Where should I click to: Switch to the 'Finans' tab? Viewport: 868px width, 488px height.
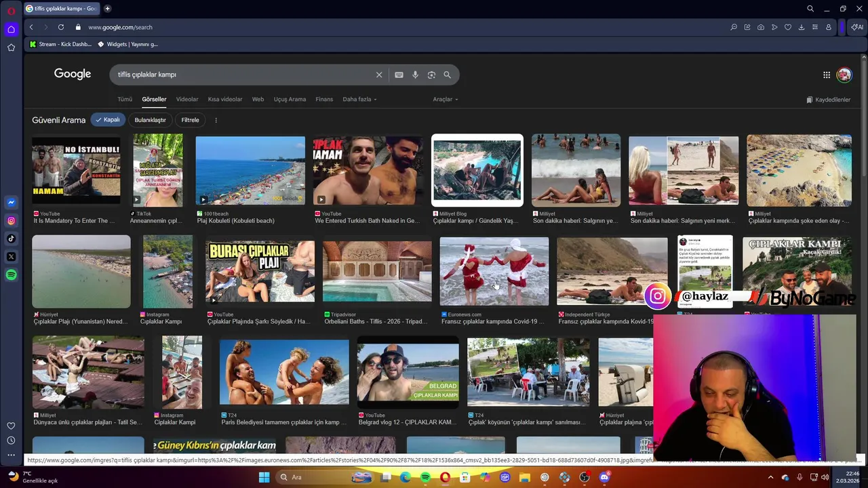pyautogui.click(x=324, y=99)
